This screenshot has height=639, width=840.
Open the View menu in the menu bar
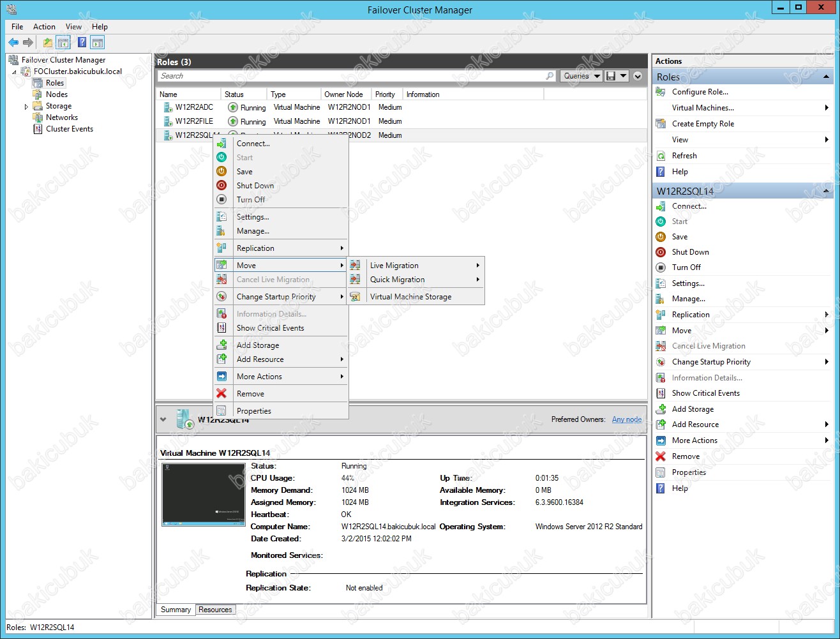click(x=73, y=27)
